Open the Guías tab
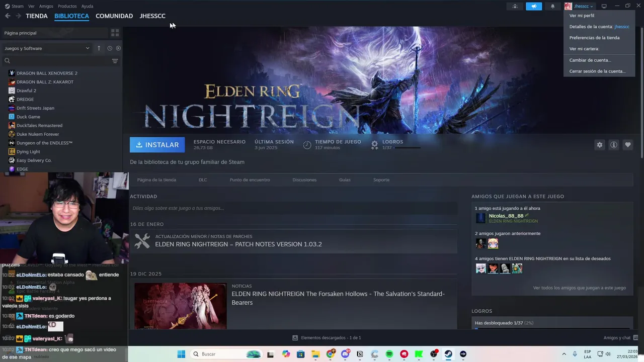The width and height of the screenshot is (644, 362). point(345,180)
